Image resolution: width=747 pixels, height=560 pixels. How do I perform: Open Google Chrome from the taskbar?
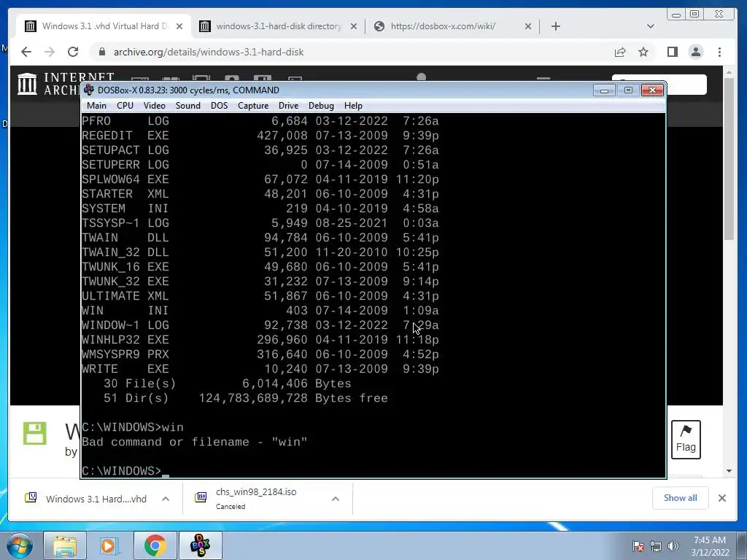[x=155, y=545]
